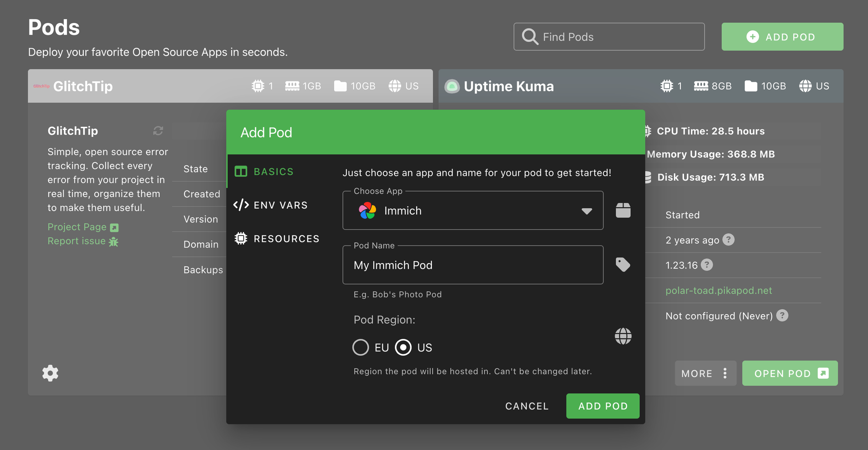Click help icon next to Not configured

782,315
